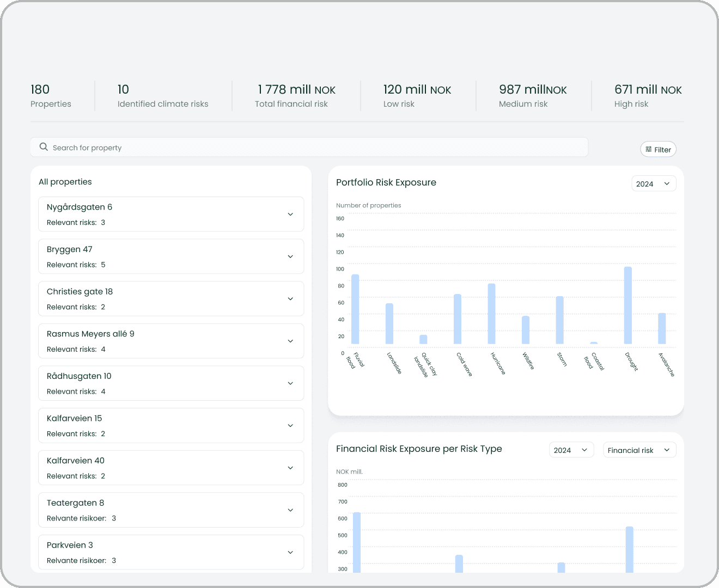
Task: Click the Fluvial flood bar in Portfolio chart
Action: pos(355,309)
